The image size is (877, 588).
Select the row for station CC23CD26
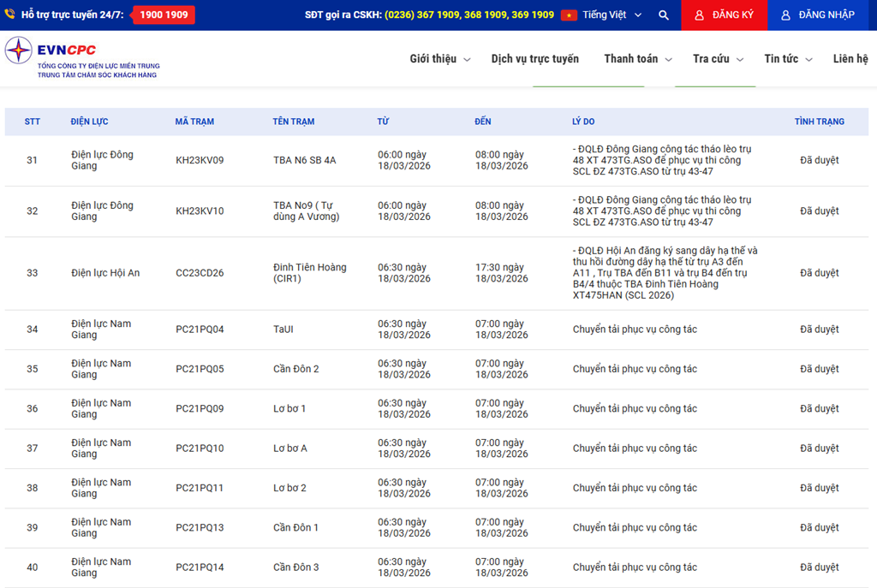click(200, 273)
